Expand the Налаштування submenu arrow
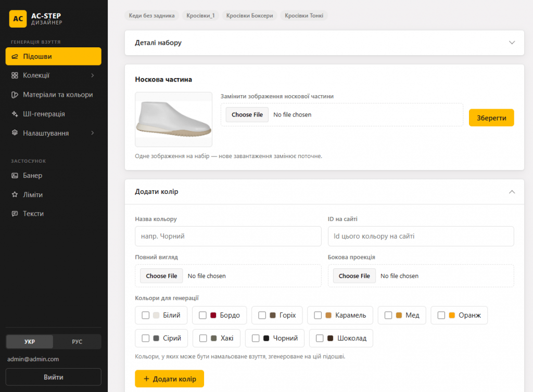The width and height of the screenshot is (533, 392). (93, 133)
